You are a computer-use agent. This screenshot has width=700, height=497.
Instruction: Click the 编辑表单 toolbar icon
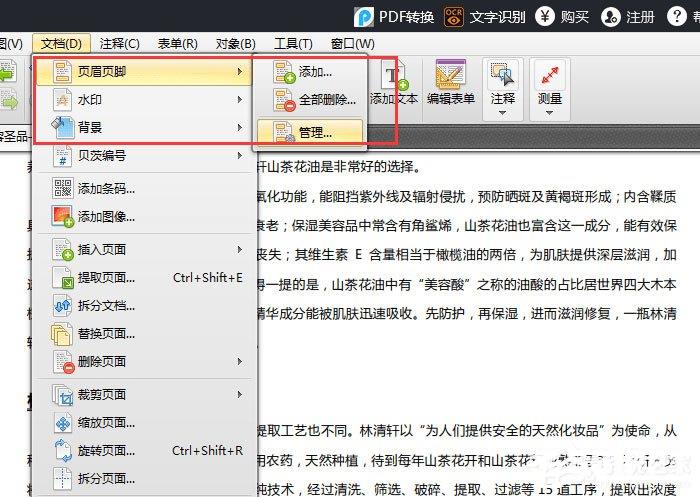450,75
